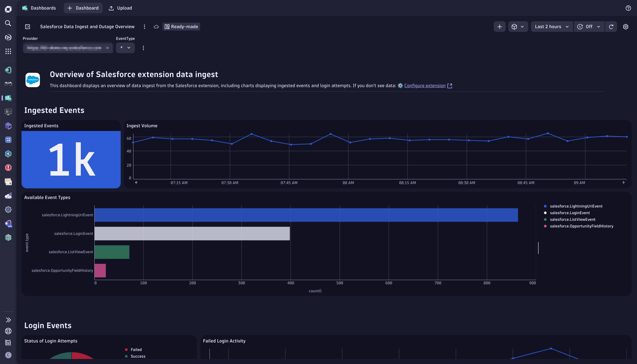This screenshot has height=364, width=637.
Task: Open the gray gear-ring app icon
Action: click(8, 210)
